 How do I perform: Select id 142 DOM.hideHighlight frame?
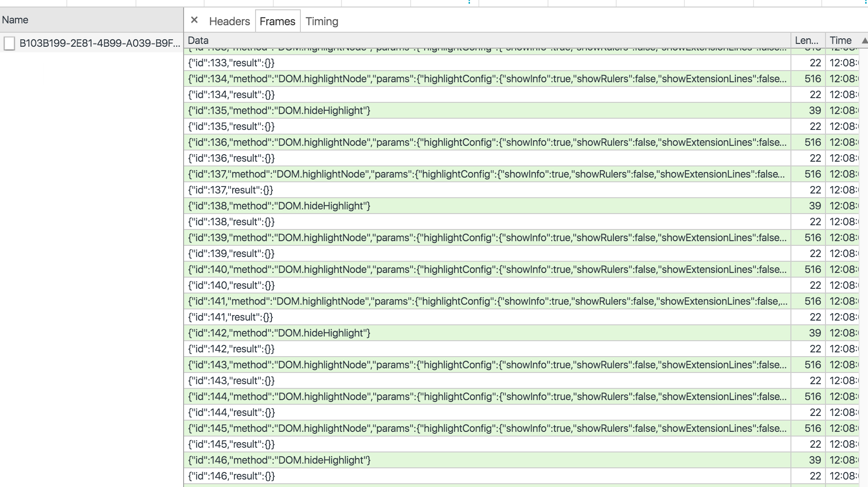point(279,333)
